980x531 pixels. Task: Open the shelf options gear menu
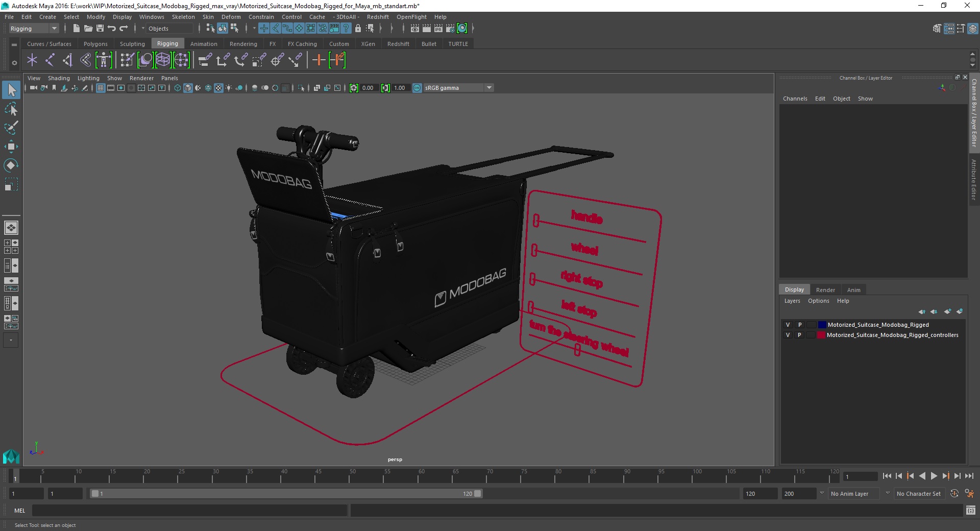14,63
